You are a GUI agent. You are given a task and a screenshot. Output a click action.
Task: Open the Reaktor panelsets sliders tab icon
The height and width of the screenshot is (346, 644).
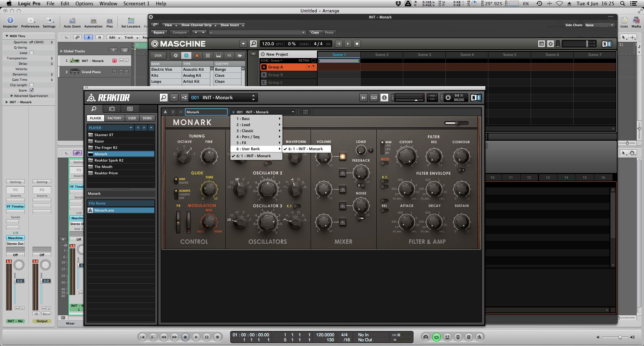pos(130,109)
